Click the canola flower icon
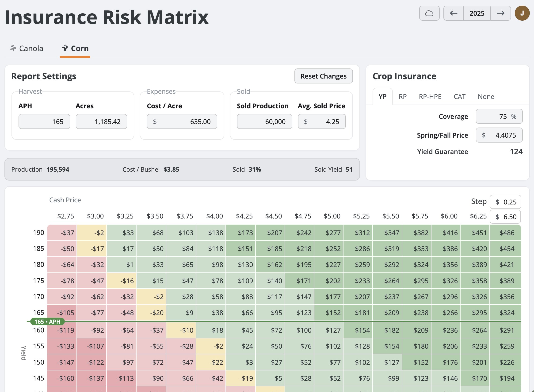The image size is (534, 392). [14, 48]
